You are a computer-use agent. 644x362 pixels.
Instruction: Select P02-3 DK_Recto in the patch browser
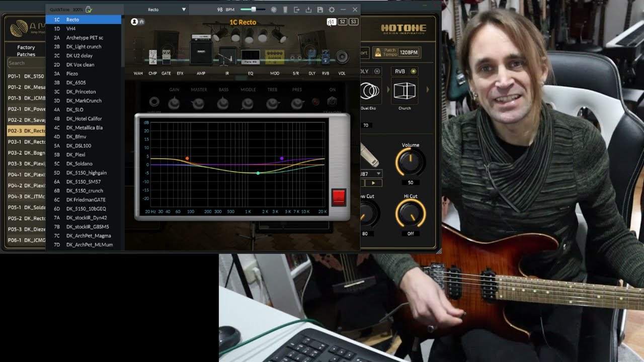coord(26,131)
